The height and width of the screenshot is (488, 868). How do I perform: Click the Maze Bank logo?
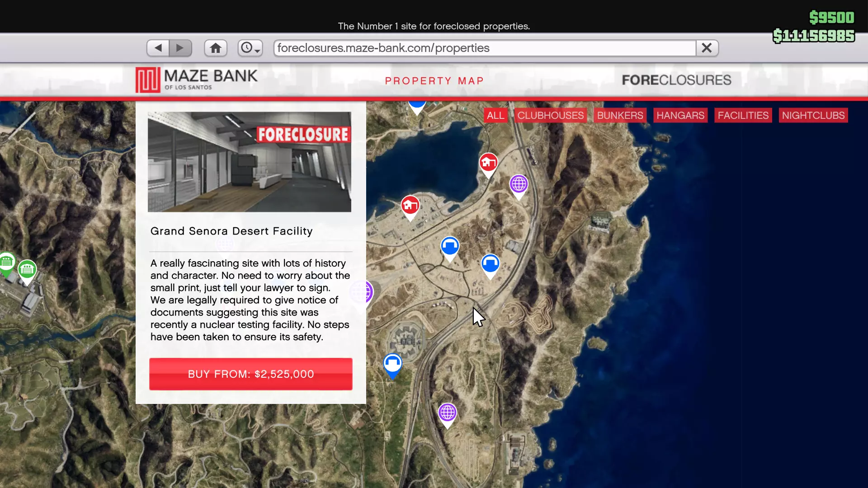[x=197, y=80]
